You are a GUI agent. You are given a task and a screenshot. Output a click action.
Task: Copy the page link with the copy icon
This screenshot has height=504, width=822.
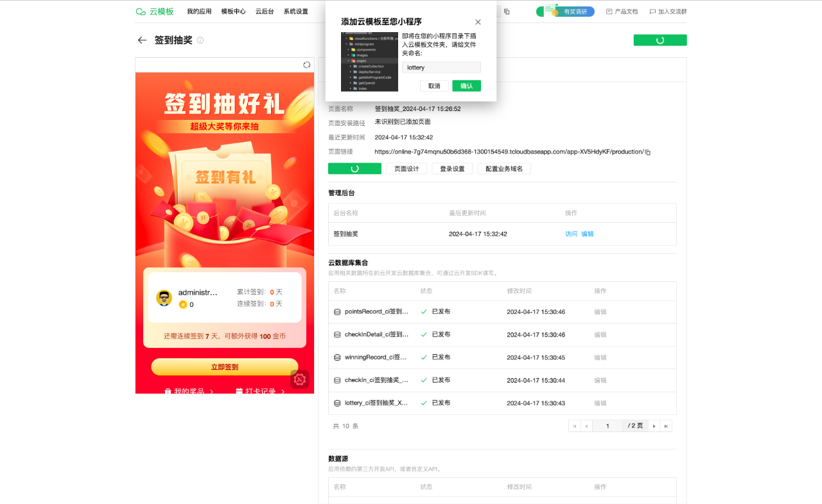point(648,152)
